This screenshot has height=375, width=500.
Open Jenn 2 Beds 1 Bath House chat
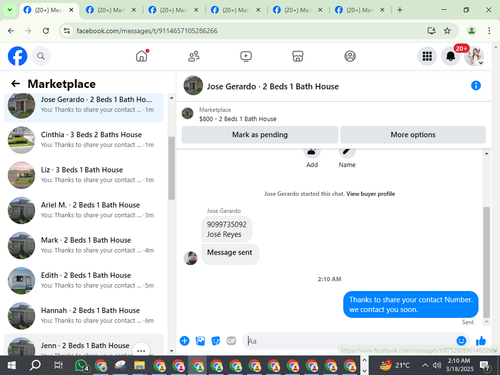(x=84, y=345)
